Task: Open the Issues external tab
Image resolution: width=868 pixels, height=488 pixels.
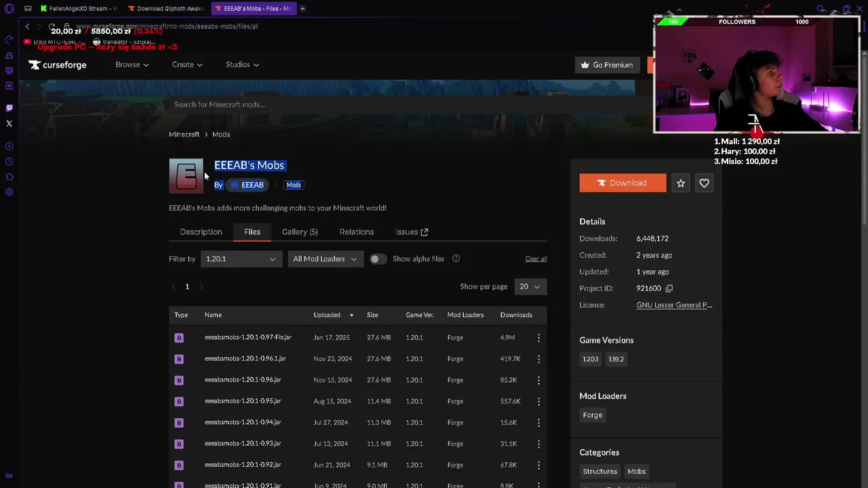Action: 412,232
